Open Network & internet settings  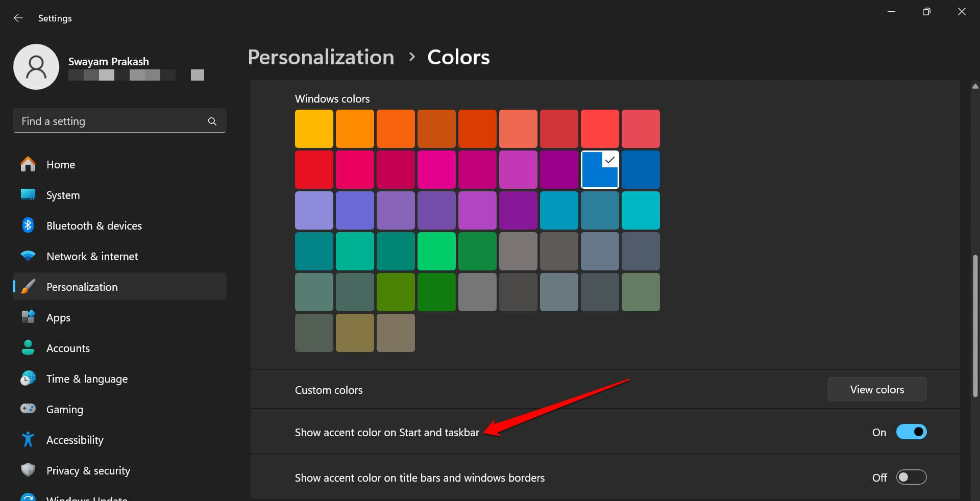92,257
